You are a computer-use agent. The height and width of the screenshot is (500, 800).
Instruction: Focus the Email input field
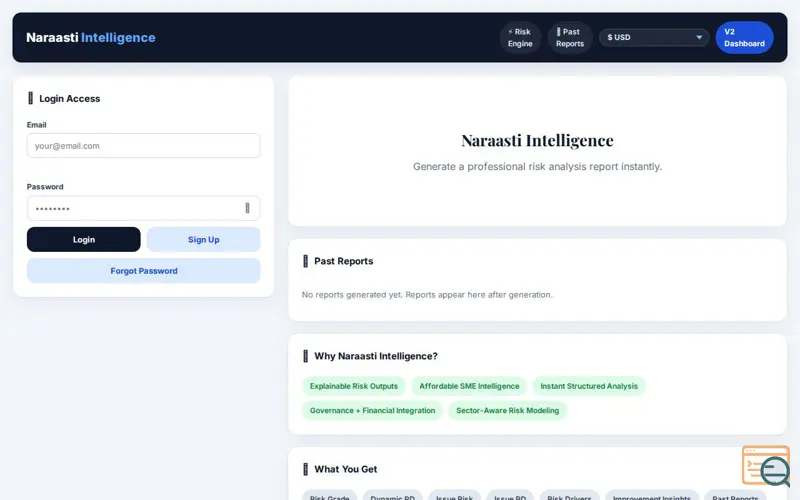[x=143, y=146]
